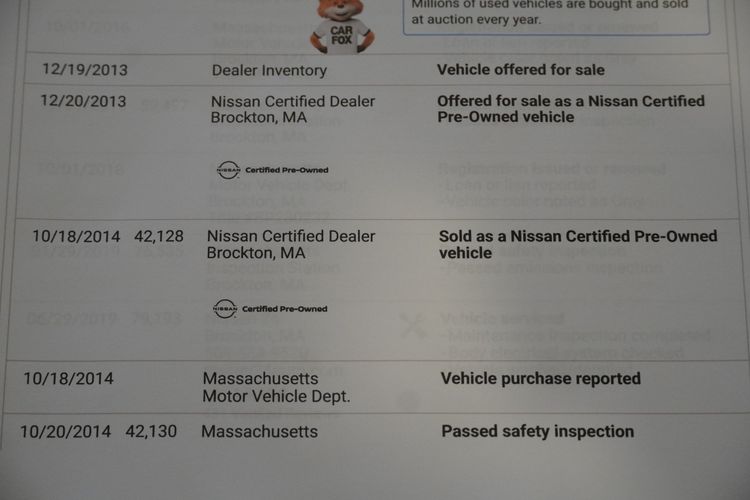Select the 12/20/2013 date entry
This screenshot has height=500, width=750.
pos(84,101)
